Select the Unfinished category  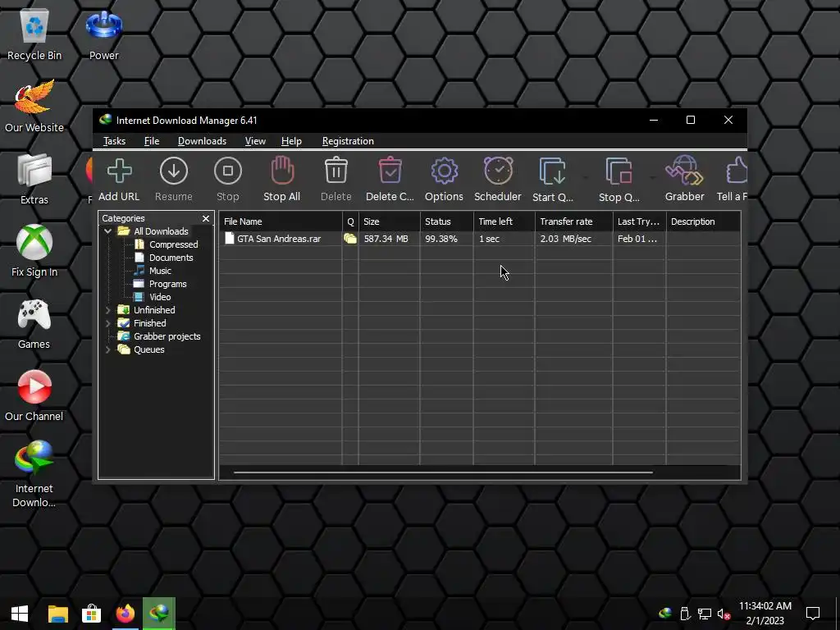[154, 310]
